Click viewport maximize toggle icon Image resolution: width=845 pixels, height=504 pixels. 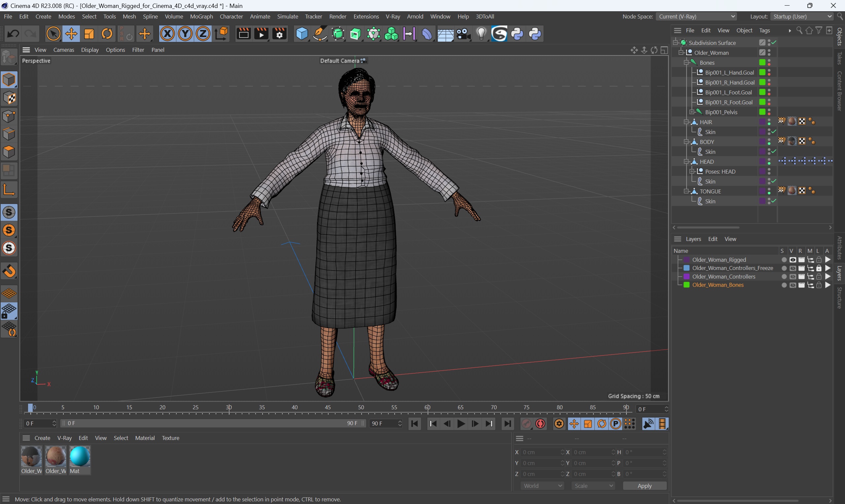tap(664, 50)
